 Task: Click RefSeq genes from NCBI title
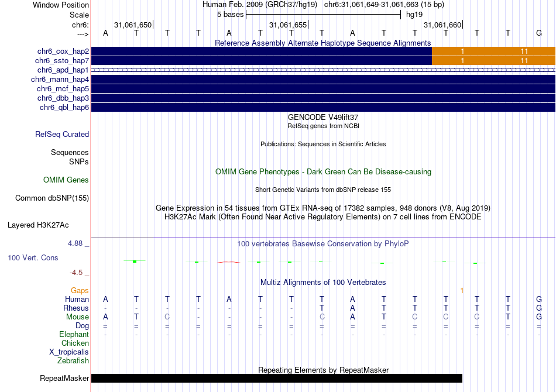(323, 126)
